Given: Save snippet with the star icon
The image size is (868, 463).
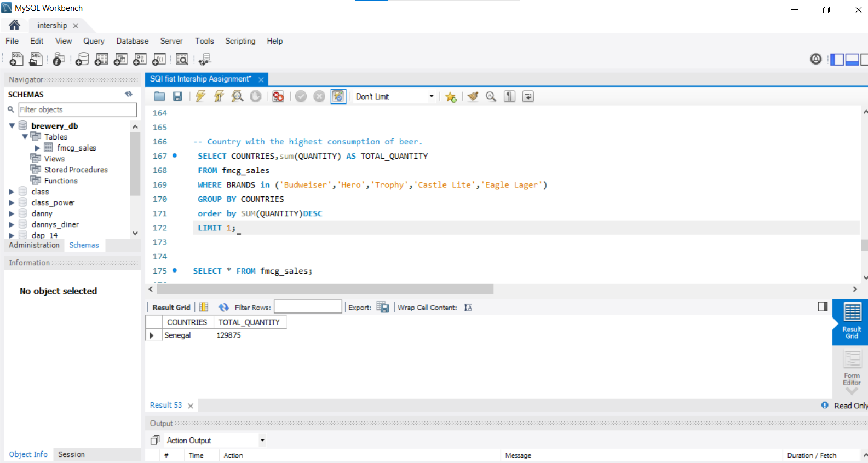Looking at the screenshot, I should 451,97.
